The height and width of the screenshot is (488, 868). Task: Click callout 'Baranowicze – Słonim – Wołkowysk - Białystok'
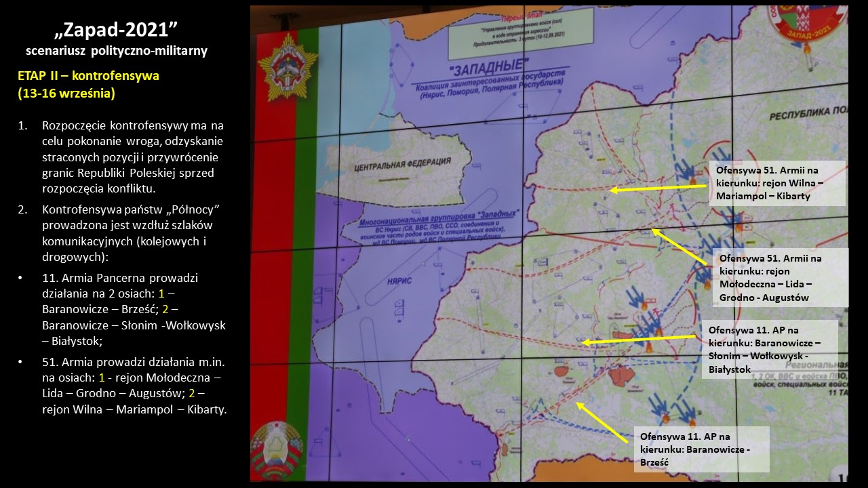point(770,349)
